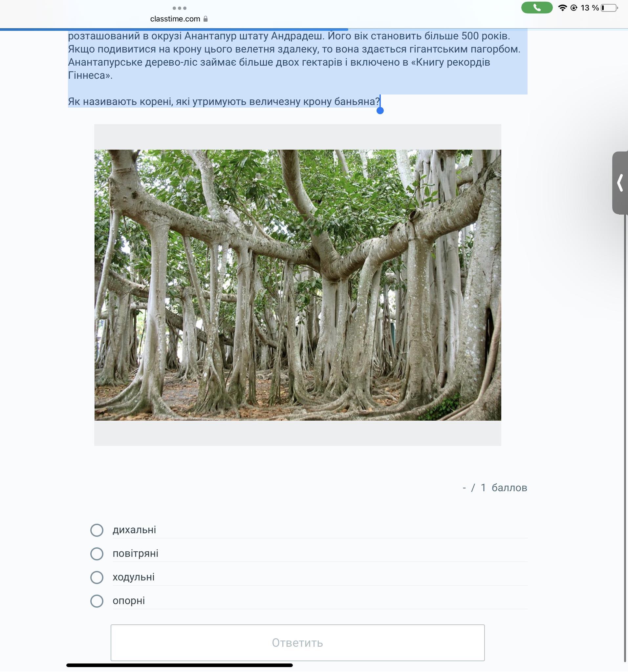This screenshot has height=672, width=628.
Task: Tap the green phone call indicator
Action: coord(537,8)
